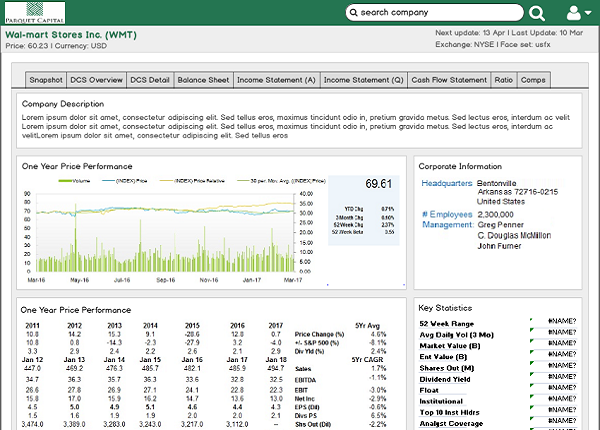Screen dimensions: 600x430
Task: Switch to the Ratio tab
Action: click(x=504, y=80)
